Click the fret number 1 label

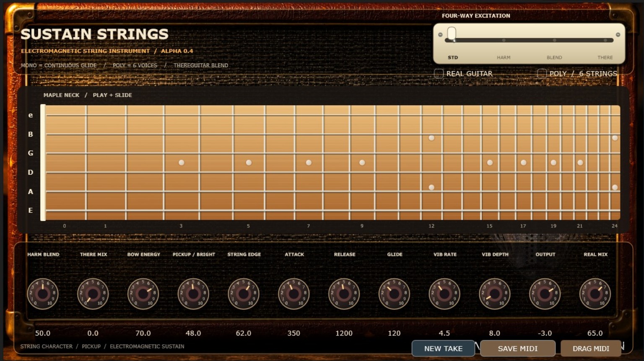(105, 226)
